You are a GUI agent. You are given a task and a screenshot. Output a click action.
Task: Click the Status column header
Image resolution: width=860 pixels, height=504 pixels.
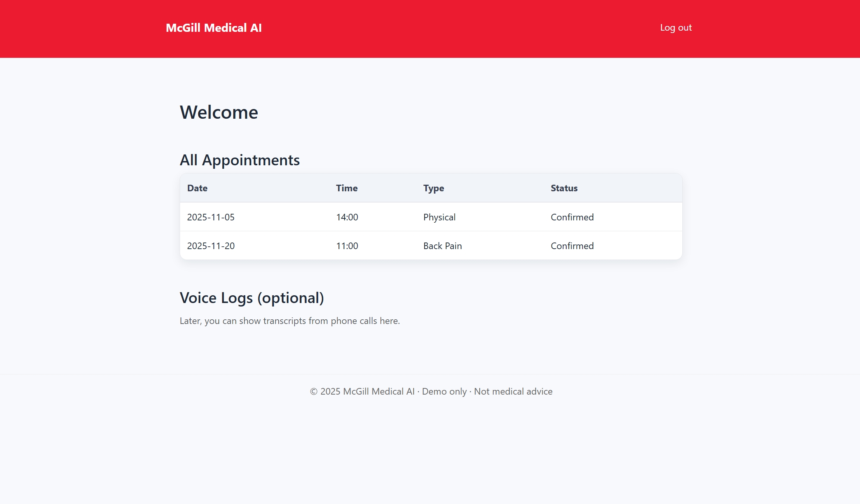tap(564, 188)
